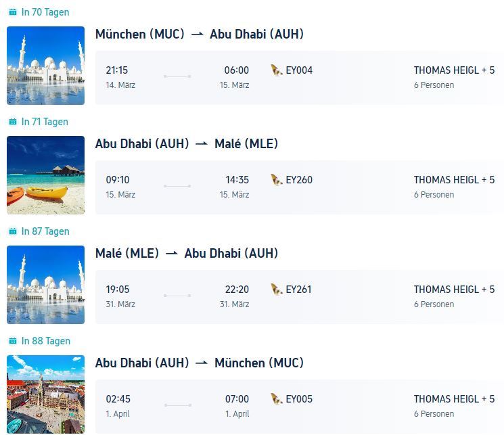Select the "Abu Dhabi (AUH) → München (MUC)" heading
Screen dimensions: 504x435
click(199, 363)
